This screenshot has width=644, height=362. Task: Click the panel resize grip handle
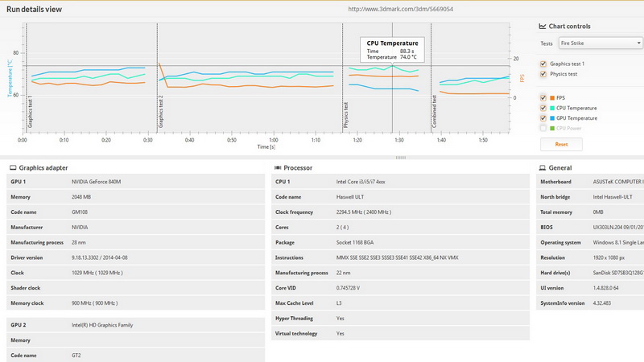(x=401, y=158)
